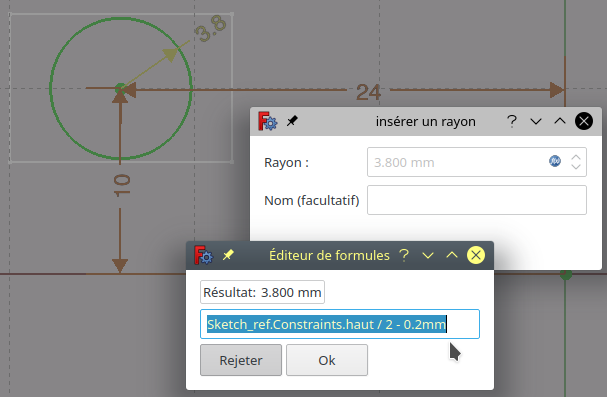The width and height of the screenshot is (607, 397).
Task: Select the green circle center point
Action: (121, 89)
